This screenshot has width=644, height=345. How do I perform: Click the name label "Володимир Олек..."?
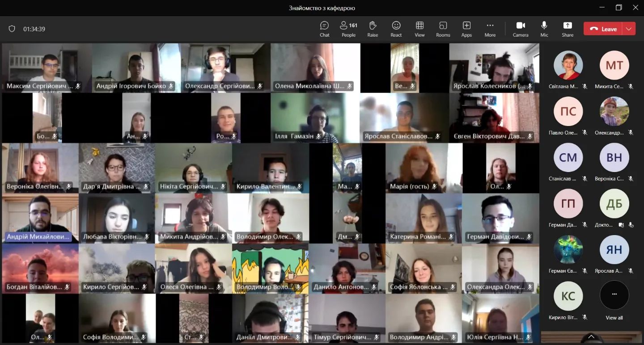pos(265,237)
